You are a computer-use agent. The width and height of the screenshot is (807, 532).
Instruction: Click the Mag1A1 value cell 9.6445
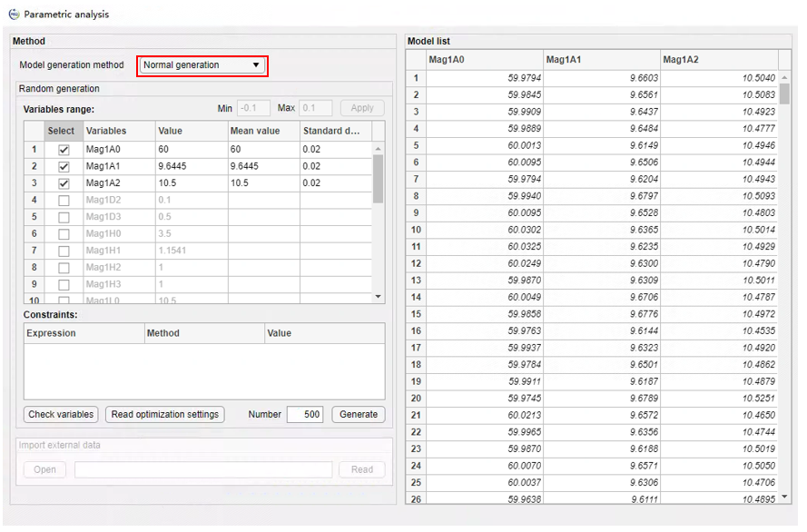[192, 166]
